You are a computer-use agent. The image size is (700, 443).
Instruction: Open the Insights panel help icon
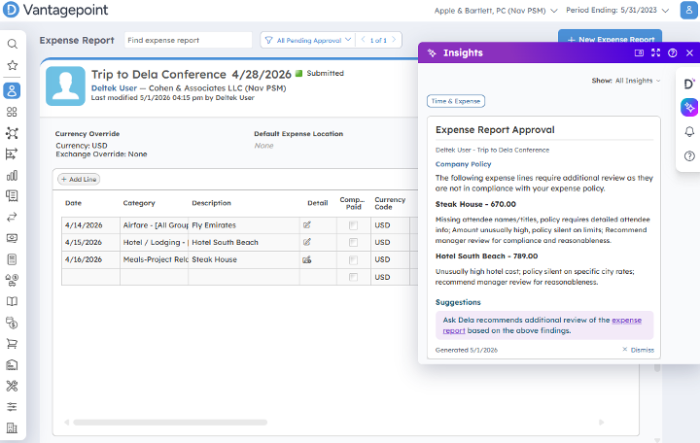click(x=672, y=53)
